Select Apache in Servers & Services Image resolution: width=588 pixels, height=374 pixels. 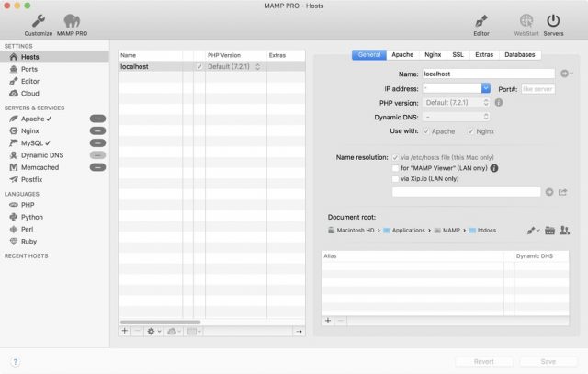tap(32, 119)
